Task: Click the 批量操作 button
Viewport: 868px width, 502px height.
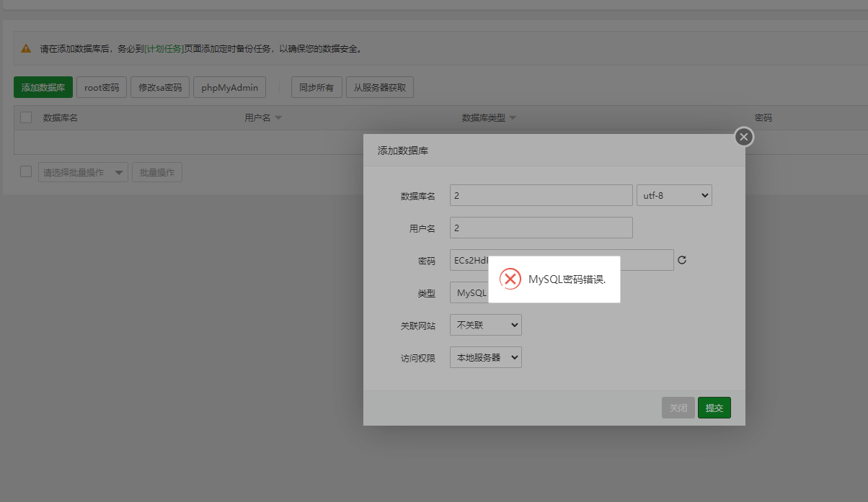Action: tap(157, 172)
